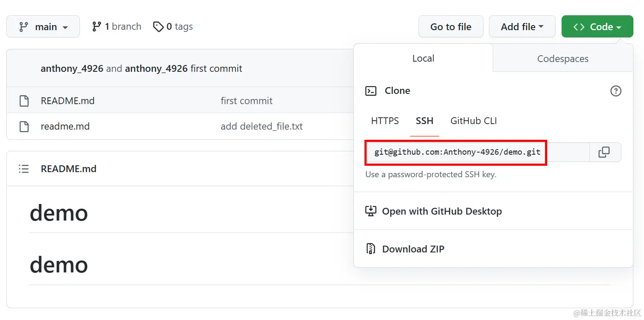Open the lowercase readme.md file
Screen dimensions: 644x320
65,126
